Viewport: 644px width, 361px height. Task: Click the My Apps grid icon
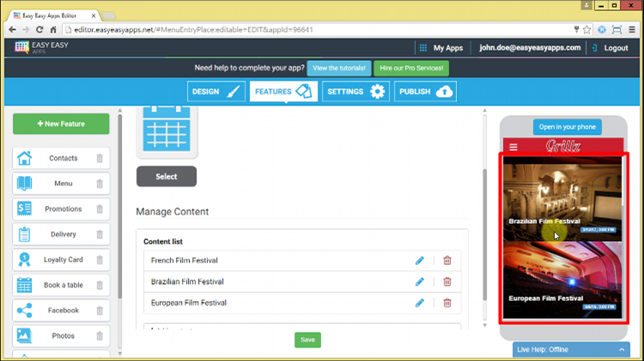coord(423,48)
